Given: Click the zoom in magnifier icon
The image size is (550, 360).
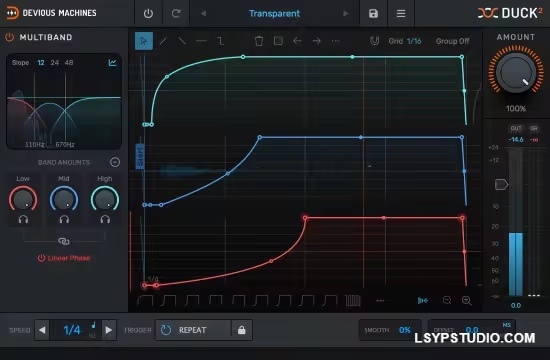Looking at the screenshot, I should click(x=467, y=300).
